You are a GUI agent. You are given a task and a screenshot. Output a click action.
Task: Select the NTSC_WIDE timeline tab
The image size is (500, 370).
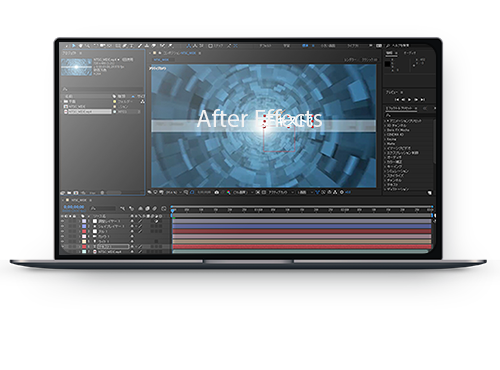(x=78, y=200)
